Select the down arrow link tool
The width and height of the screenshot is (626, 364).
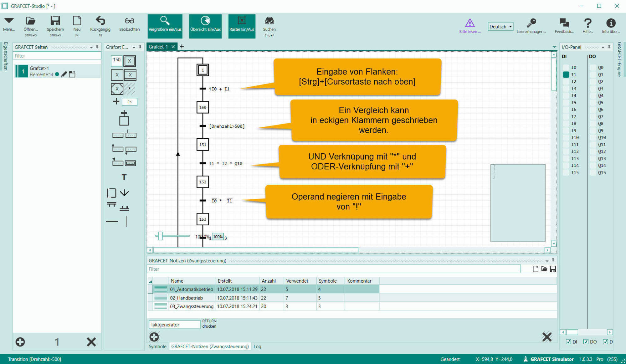coord(124,192)
